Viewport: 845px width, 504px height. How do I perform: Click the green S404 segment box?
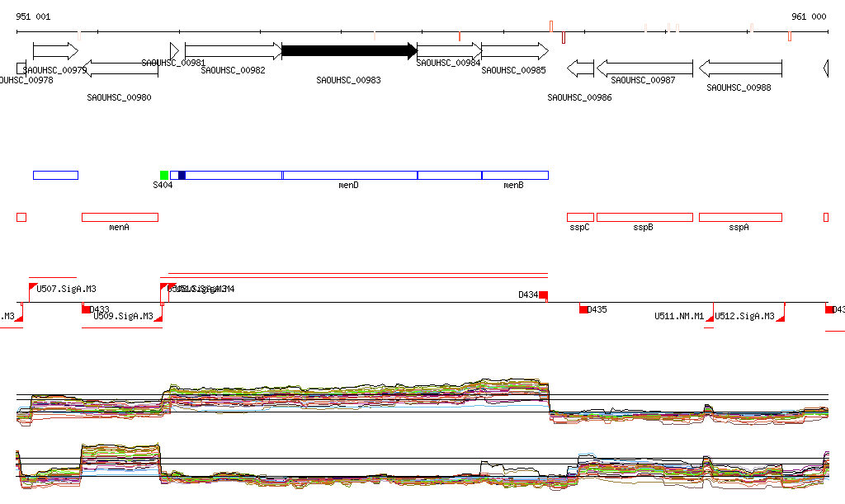164,175
